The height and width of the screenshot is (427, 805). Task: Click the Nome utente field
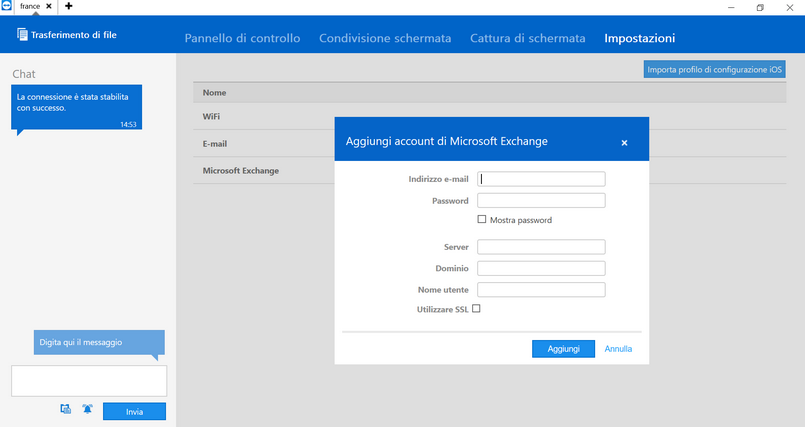click(x=541, y=290)
